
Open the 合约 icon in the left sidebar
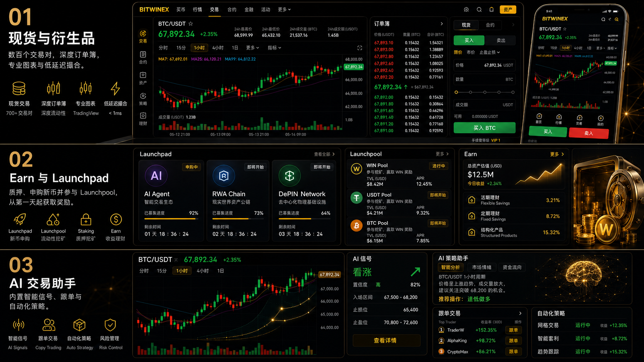[x=143, y=55]
